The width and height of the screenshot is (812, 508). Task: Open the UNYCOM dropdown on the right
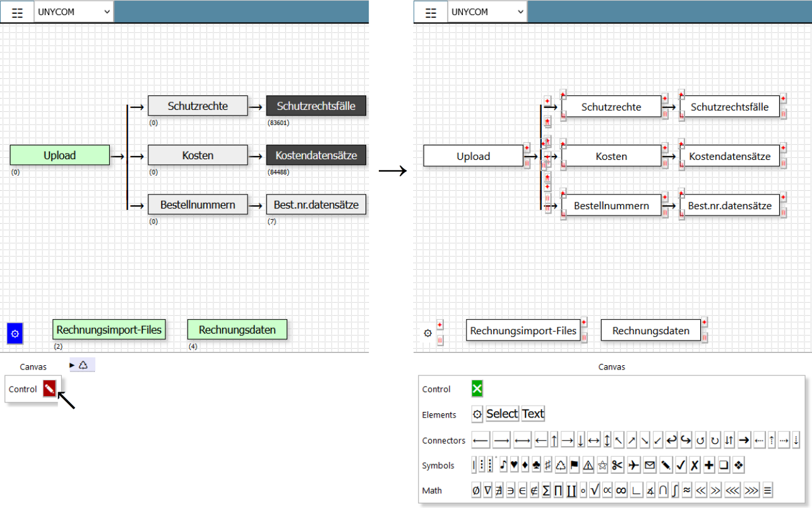[487, 12]
